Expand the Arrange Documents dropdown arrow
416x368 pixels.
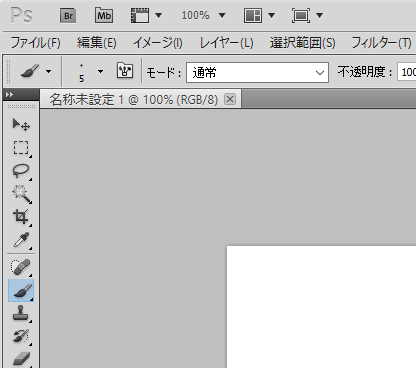(271, 15)
